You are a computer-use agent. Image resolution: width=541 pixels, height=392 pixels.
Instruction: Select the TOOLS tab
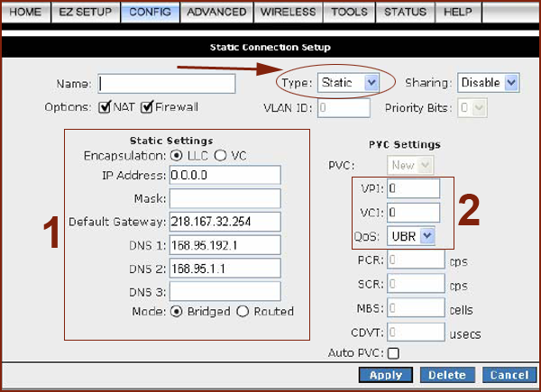[x=349, y=13]
